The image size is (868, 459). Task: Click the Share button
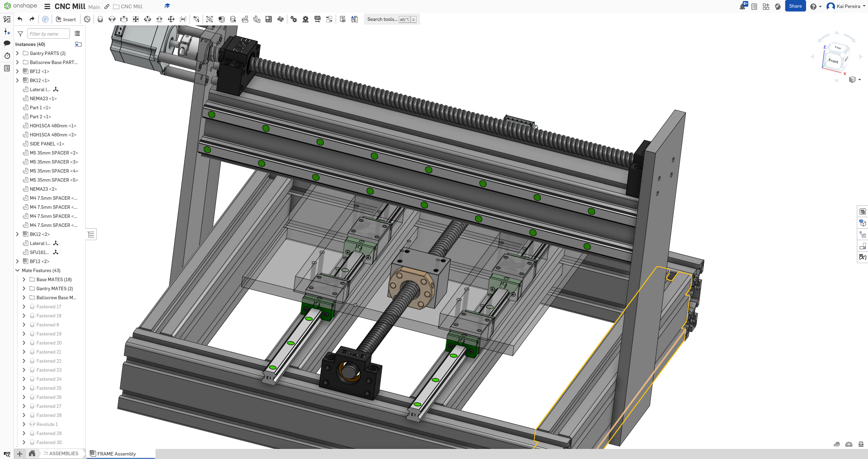[795, 6]
